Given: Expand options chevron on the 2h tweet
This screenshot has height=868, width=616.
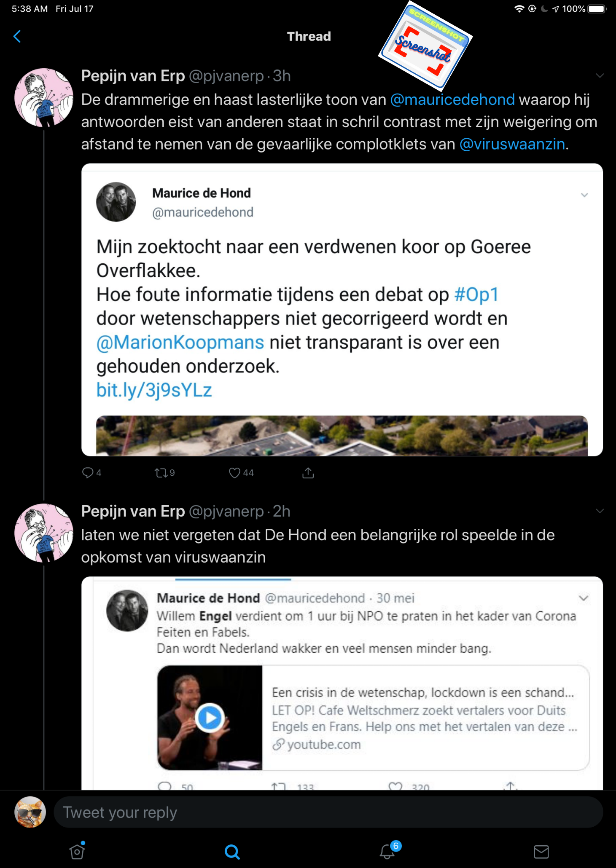Looking at the screenshot, I should click(600, 511).
